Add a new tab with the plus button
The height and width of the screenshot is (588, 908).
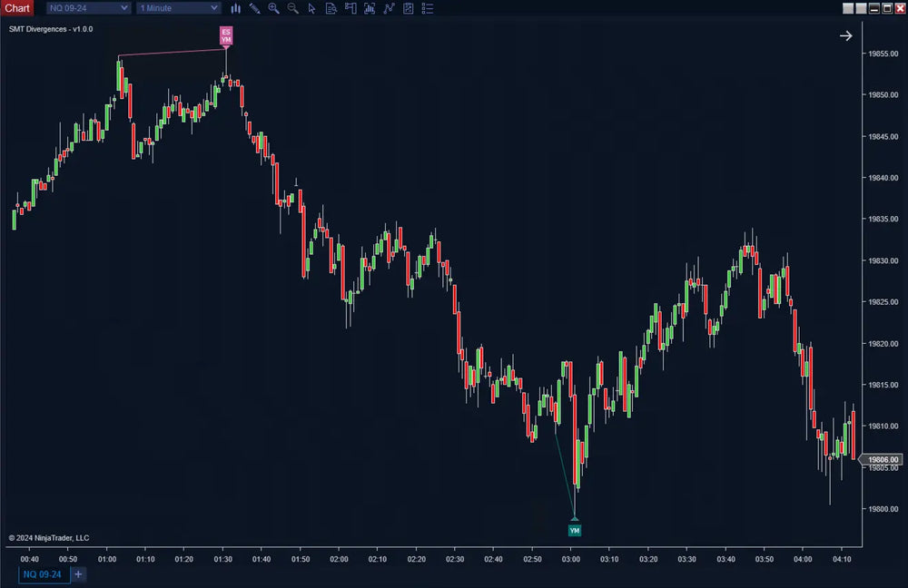click(x=78, y=574)
